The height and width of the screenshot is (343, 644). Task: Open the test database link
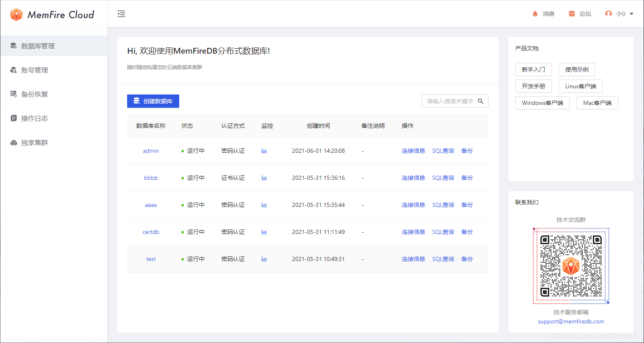coord(151,259)
